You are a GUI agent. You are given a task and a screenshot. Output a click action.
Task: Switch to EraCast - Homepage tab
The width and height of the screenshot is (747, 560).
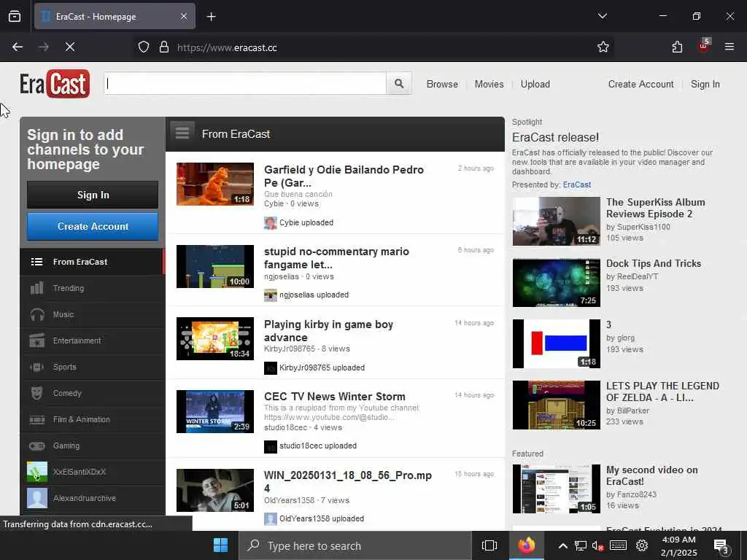pos(115,17)
